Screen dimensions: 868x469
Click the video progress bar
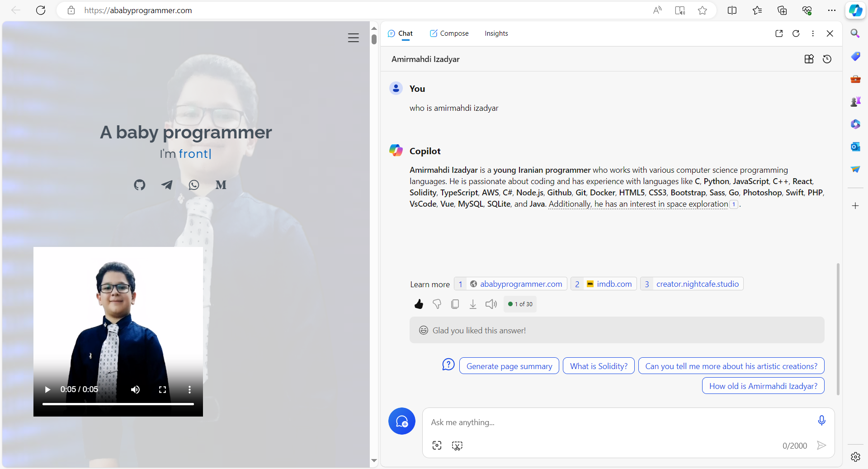pos(118,404)
